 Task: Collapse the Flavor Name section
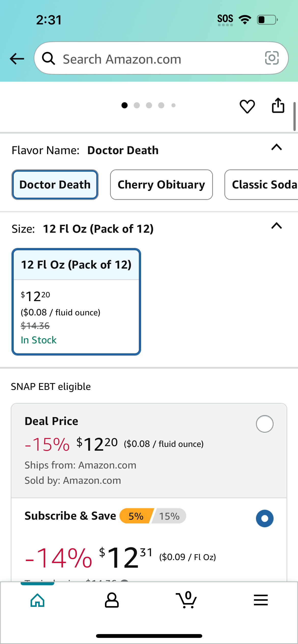click(x=277, y=147)
